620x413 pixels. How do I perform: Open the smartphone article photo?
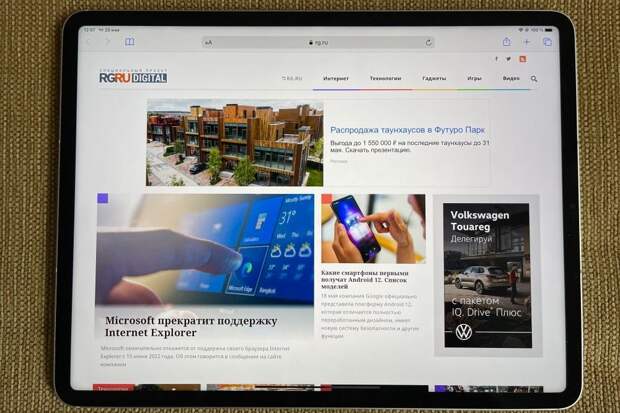(373, 229)
